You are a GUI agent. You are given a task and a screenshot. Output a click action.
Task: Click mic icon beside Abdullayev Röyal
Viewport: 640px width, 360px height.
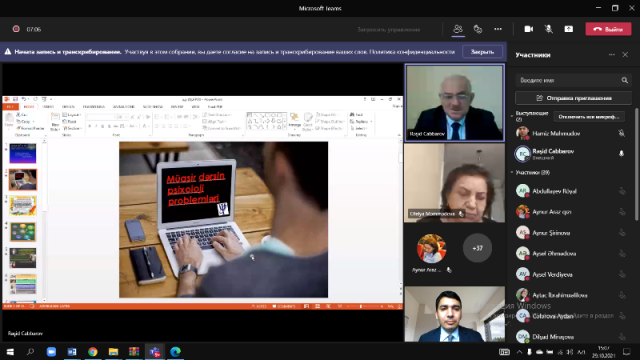pyautogui.click(x=622, y=191)
